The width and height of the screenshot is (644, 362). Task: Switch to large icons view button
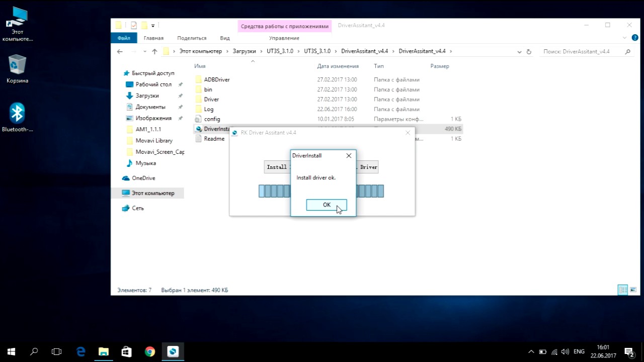click(x=633, y=290)
